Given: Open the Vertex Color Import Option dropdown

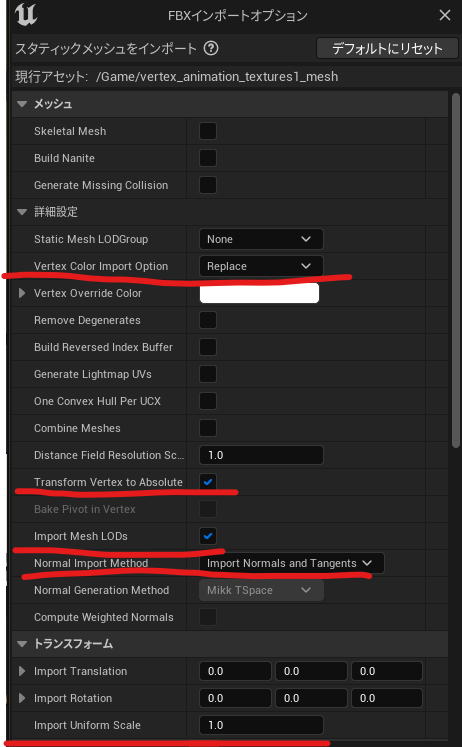Looking at the screenshot, I should pyautogui.click(x=261, y=266).
